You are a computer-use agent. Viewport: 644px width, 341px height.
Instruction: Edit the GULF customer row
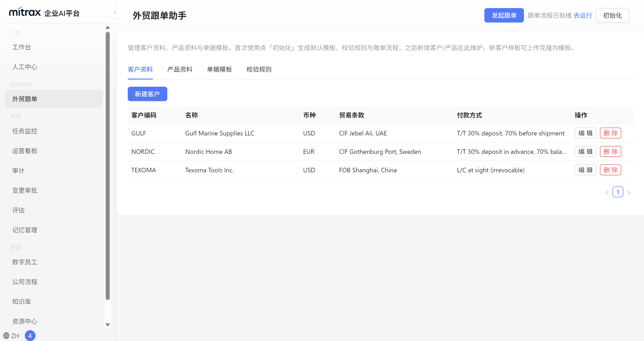(x=585, y=133)
